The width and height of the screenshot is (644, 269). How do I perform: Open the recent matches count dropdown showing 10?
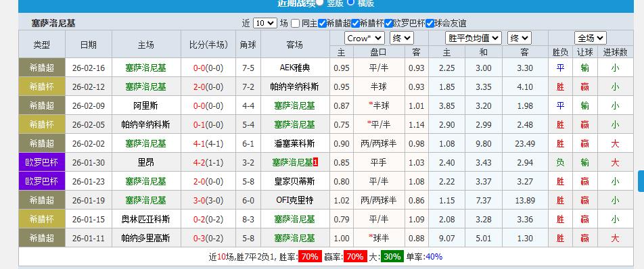[265, 24]
